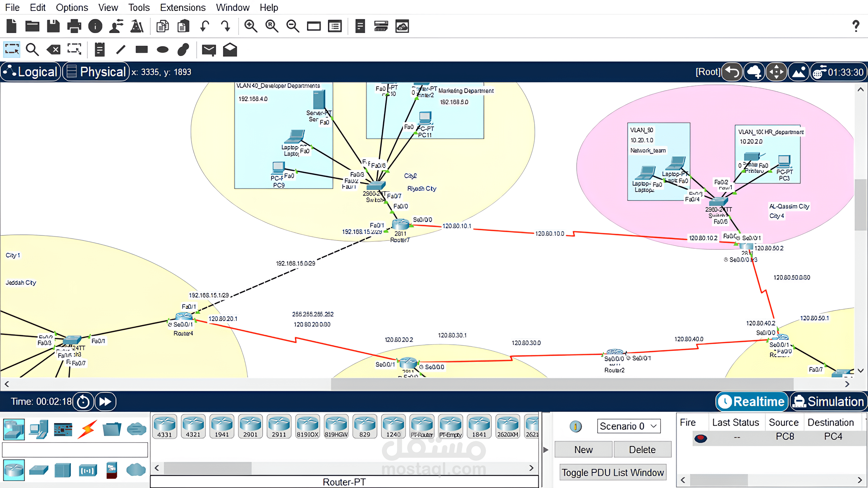868x488 pixels.
Task: Choose the Select tool
Action: [x=12, y=50]
